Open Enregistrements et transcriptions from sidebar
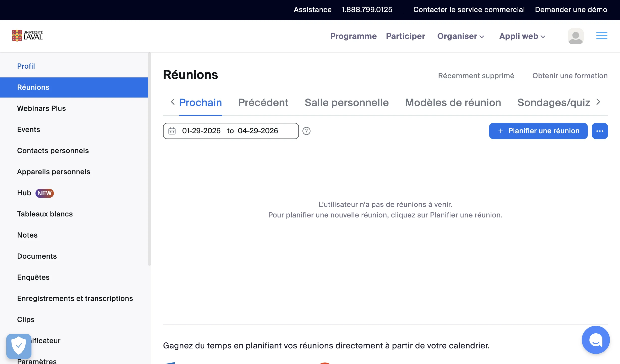 [75, 298]
